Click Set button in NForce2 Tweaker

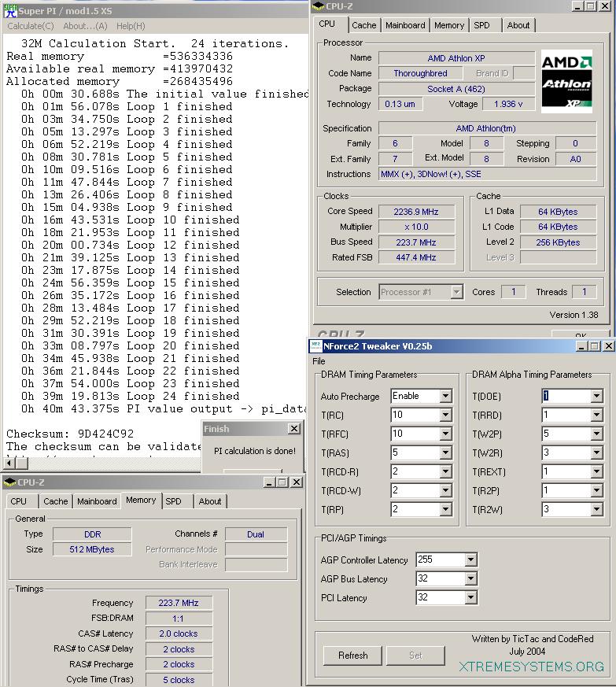[x=415, y=656]
